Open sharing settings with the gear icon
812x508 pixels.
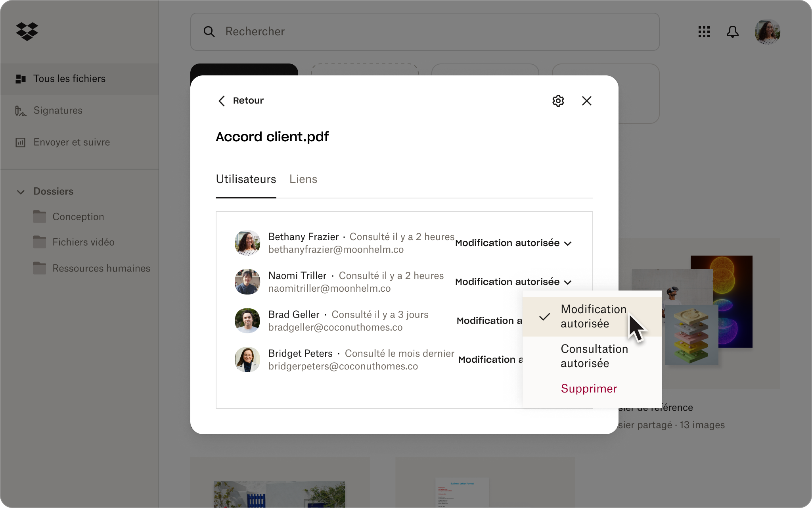(558, 101)
